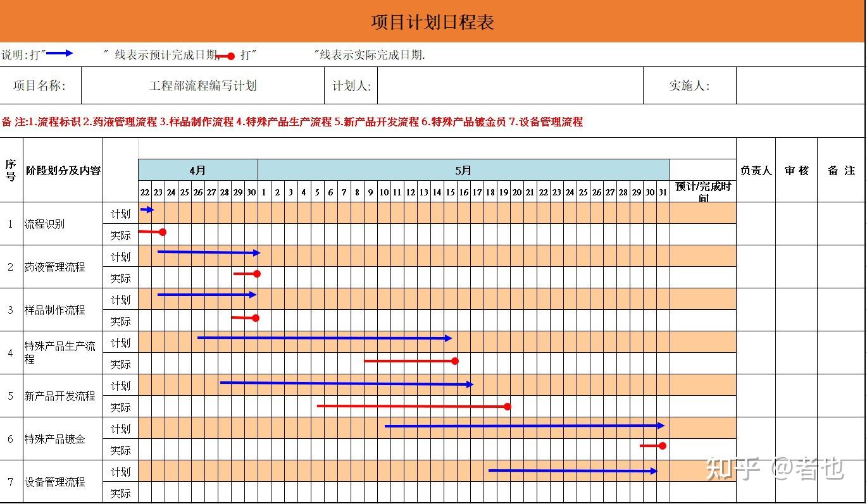
Task: Select the 负责人 column header
Action: coord(756,170)
